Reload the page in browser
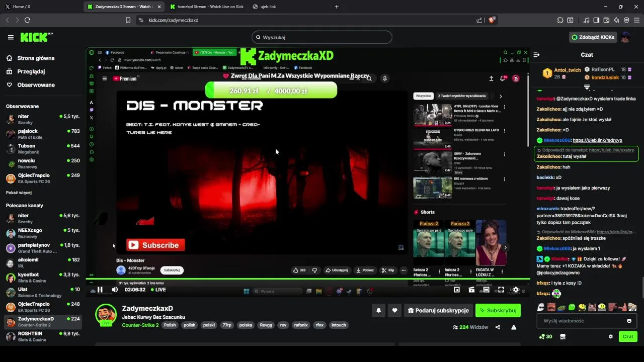 (x=27, y=20)
